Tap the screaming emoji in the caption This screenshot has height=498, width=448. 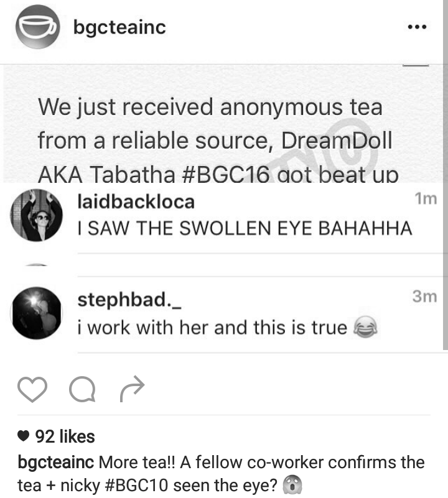click(x=292, y=485)
